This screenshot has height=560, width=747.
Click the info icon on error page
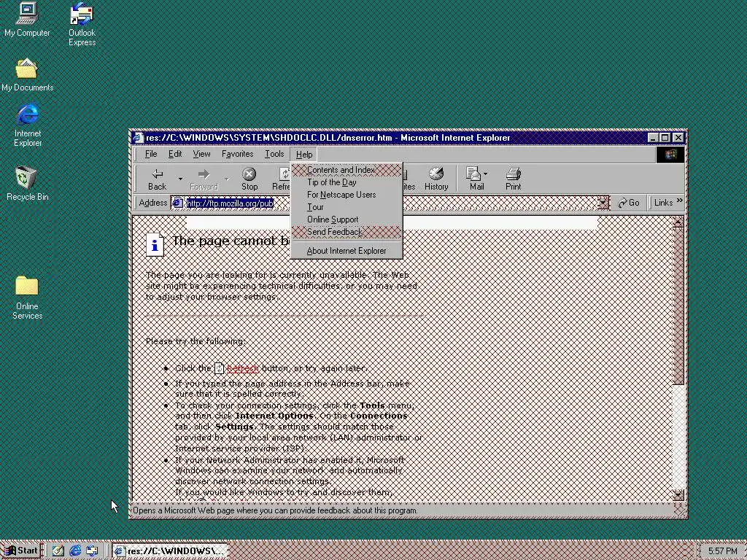pyautogui.click(x=155, y=245)
